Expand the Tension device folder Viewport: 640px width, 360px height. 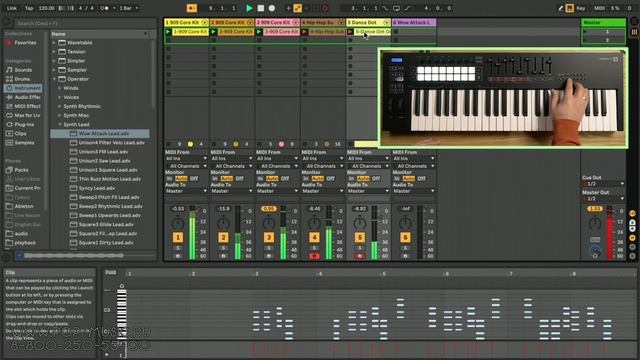(54, 52)
